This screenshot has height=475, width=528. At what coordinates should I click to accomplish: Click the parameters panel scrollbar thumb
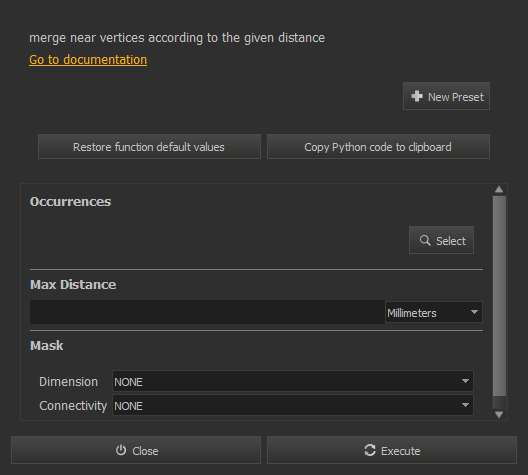(x=499, y=296)
